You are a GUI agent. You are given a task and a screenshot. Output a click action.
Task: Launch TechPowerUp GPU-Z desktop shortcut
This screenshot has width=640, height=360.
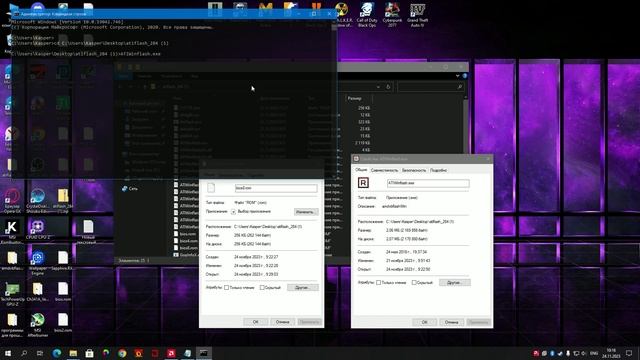(12, 294)
